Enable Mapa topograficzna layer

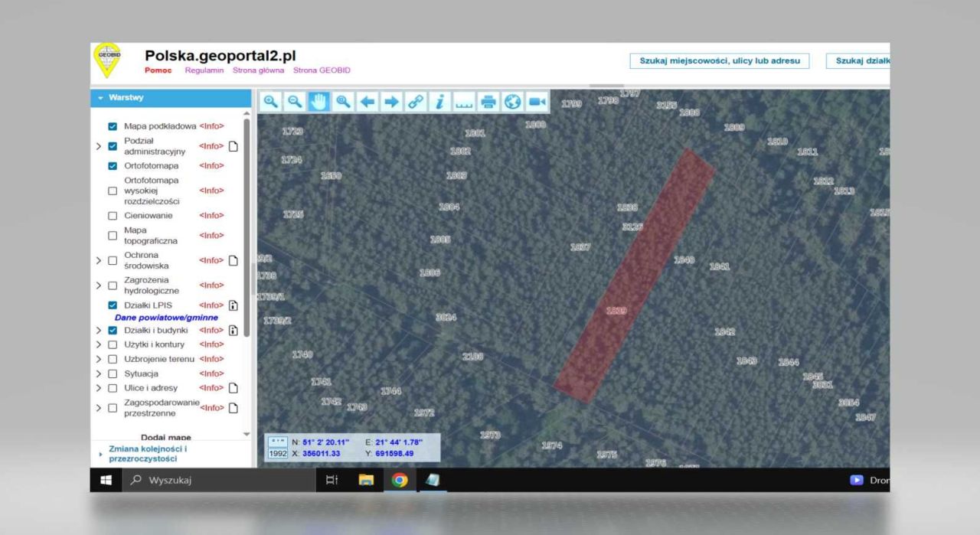pyautogui.click(x=113, y=235)
